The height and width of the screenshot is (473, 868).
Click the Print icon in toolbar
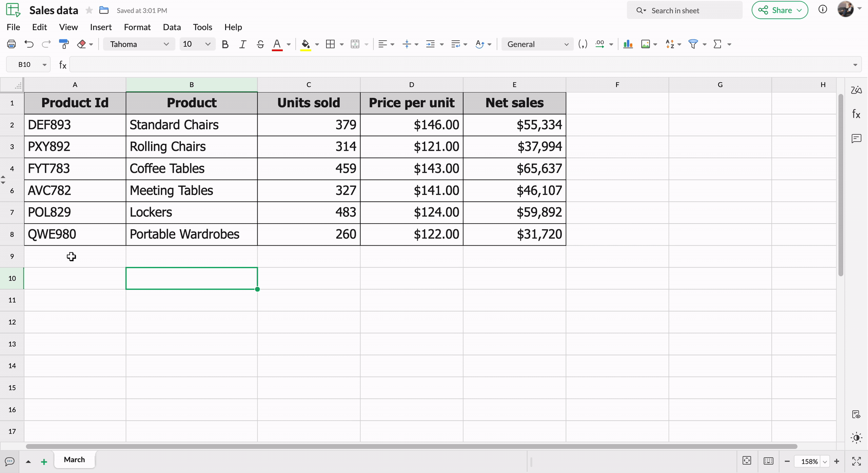click(x=12, y=44)
